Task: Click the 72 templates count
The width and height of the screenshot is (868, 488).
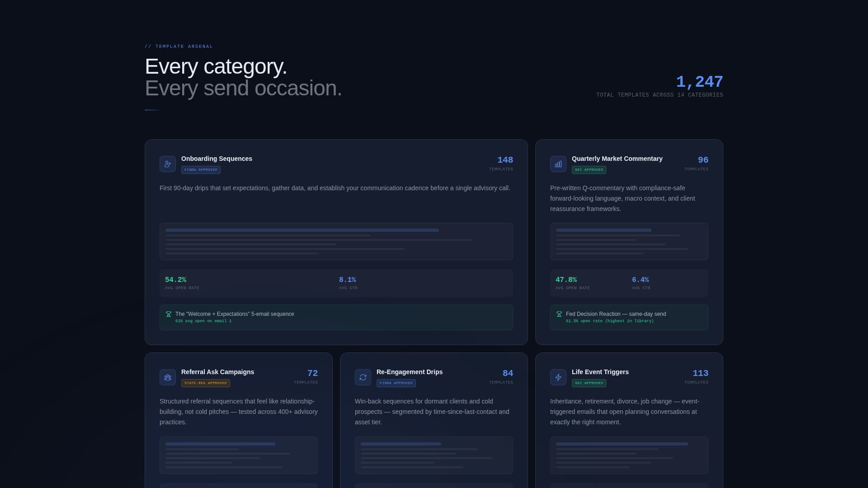Action: tap(312, 373)
